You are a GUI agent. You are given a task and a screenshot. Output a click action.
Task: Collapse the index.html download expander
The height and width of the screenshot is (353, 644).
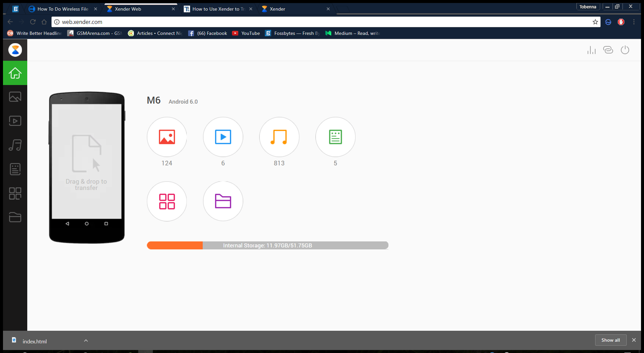[x=86, y=340]
